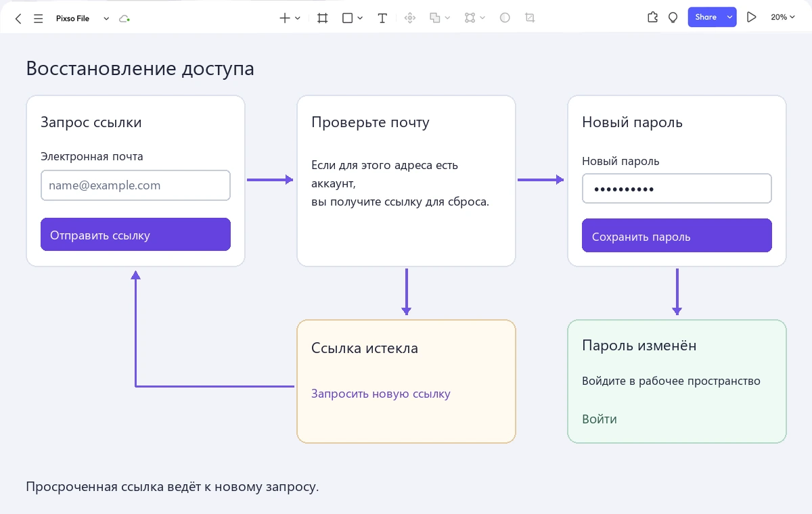Select the Запрос ссылки card title

tap(91, 122)
